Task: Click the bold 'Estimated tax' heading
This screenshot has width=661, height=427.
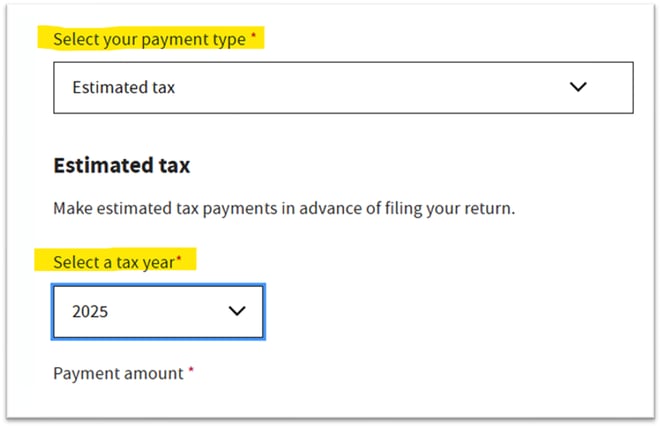Action: click(121, 165)
